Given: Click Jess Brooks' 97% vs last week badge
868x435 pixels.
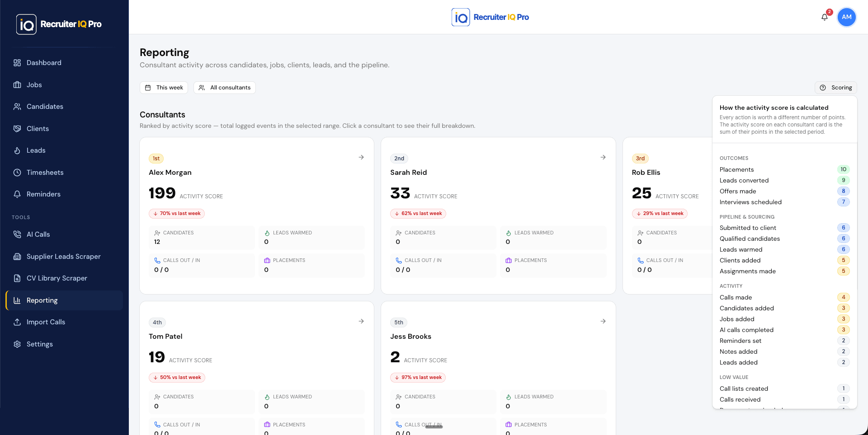Looking at the screenshot, I should coord(418,378).
